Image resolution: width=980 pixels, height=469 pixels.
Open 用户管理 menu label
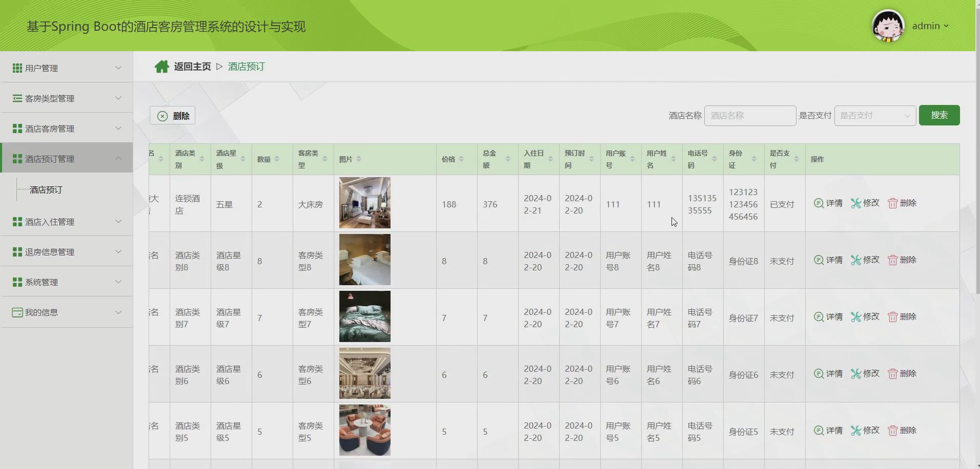coord(42,68)
